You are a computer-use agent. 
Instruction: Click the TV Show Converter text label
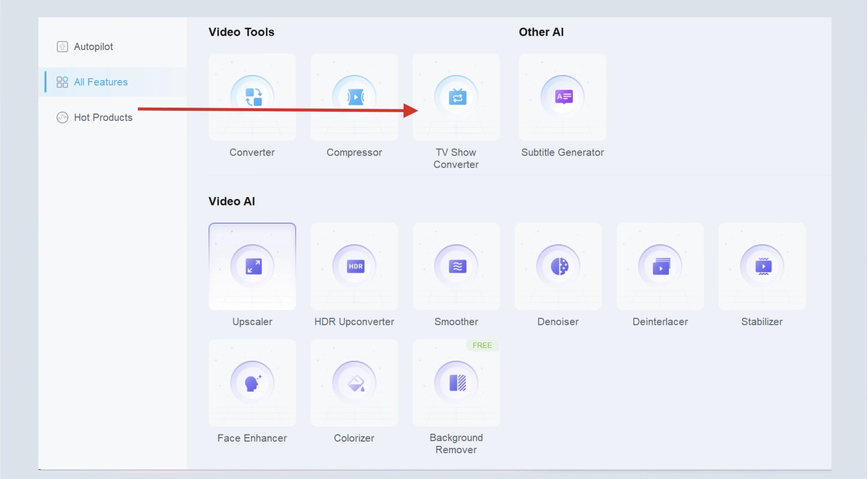click(x=456, y=158)
